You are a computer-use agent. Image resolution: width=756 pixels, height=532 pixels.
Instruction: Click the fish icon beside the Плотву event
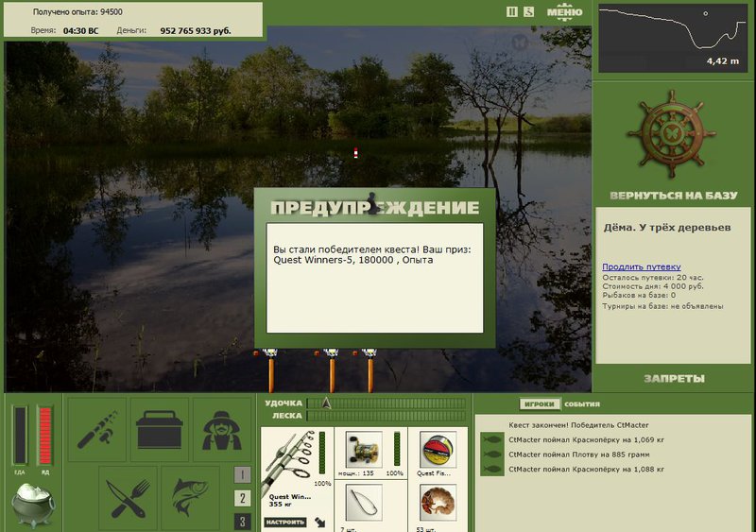(491, 455)
